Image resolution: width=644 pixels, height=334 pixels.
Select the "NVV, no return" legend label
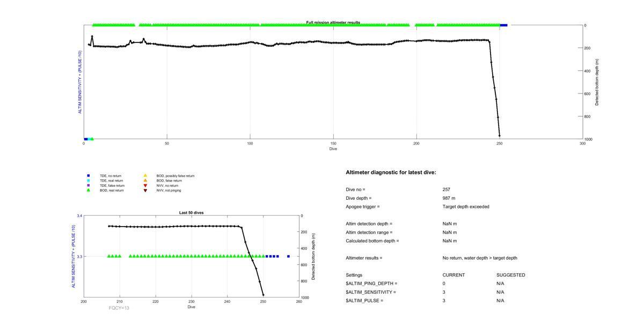pos(167,185)
